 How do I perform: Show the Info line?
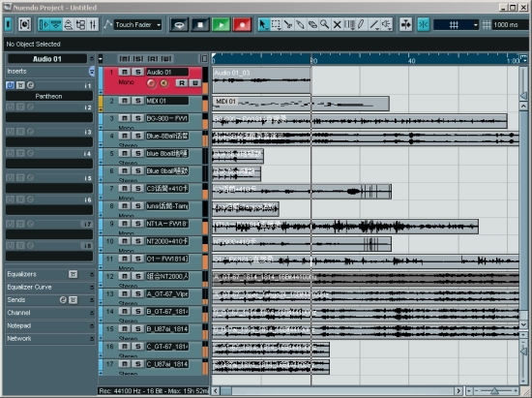click(x=56, y=24)
